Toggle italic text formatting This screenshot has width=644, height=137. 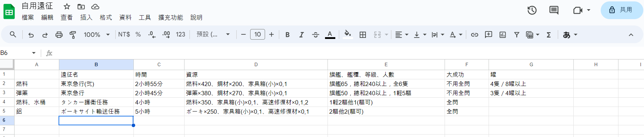pos(301,35)
